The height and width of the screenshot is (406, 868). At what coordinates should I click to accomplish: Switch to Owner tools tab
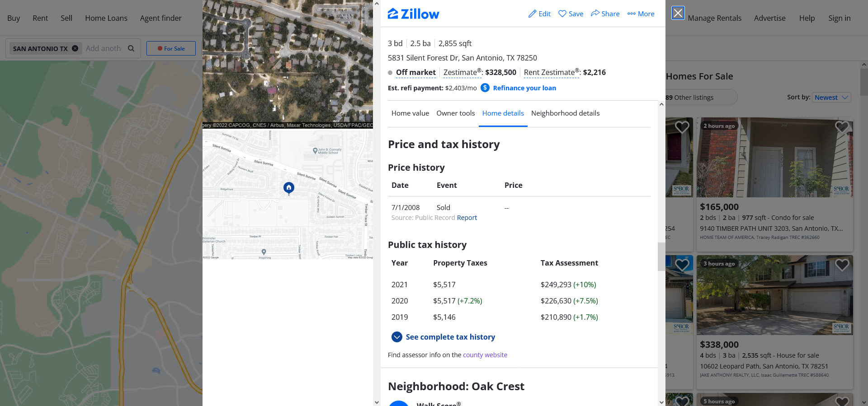point(456,113)
